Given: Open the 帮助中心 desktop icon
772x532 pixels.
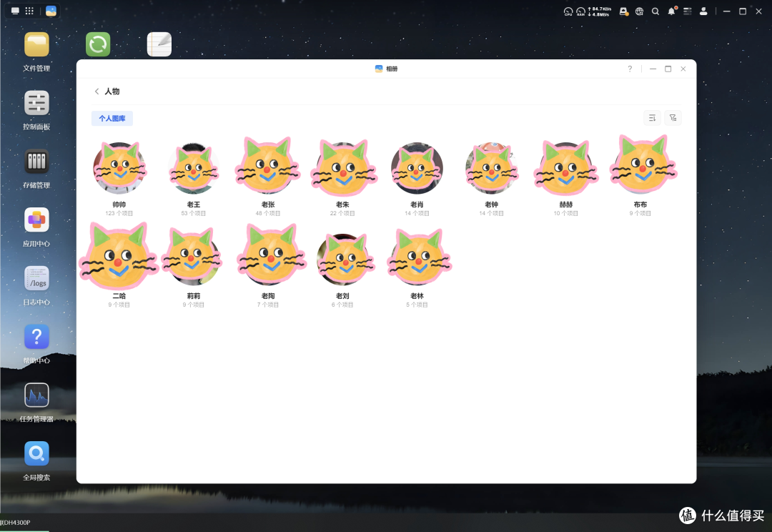Looking at the screenshot, I should tap(36, 337).
